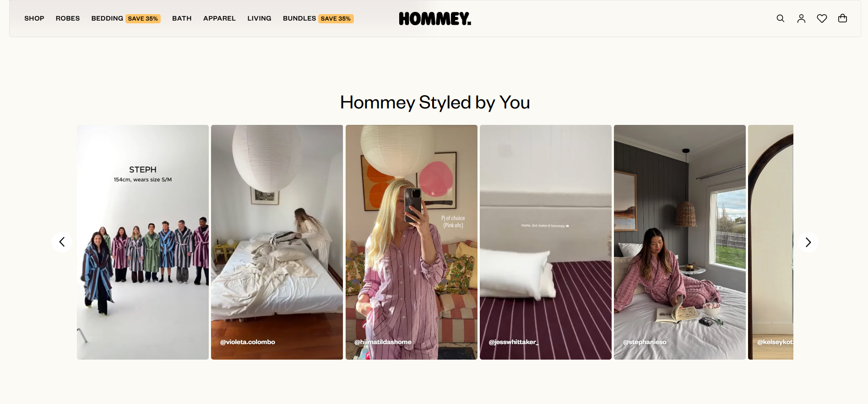Screen dimensions: 868x404
Task: Go to the Hommey logo homepage
Action: 435,19
